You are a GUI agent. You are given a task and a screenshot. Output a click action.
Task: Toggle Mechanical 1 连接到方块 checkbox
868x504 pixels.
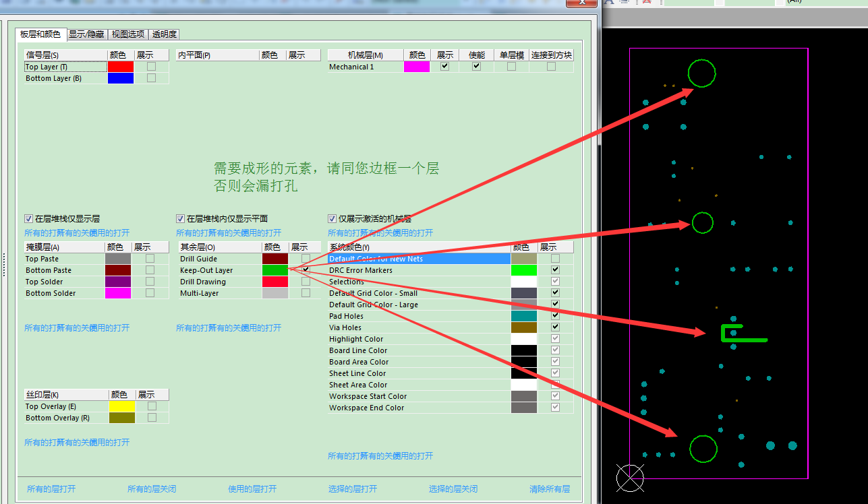click(551, 67)
